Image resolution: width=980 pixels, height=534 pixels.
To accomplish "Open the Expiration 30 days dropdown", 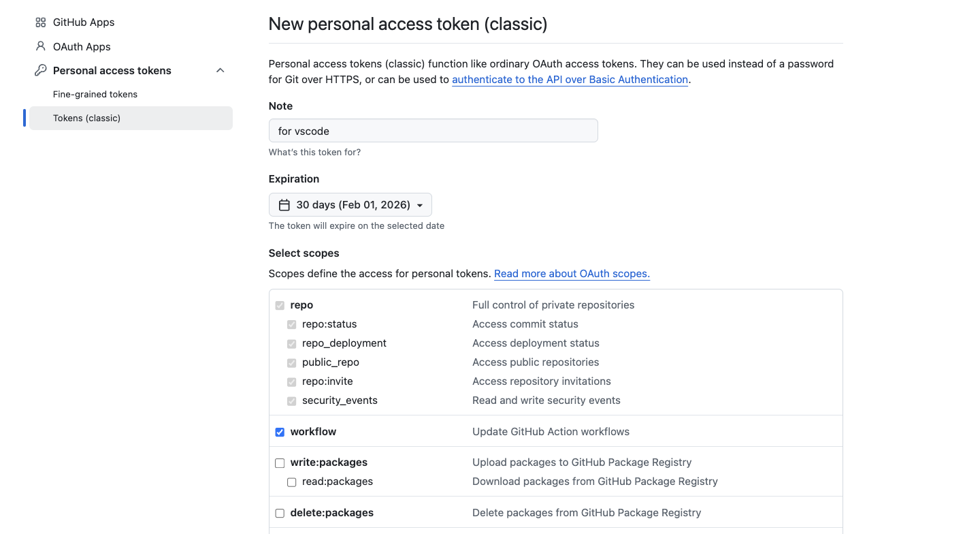I will pyautogui.click(x=350, y=205).
